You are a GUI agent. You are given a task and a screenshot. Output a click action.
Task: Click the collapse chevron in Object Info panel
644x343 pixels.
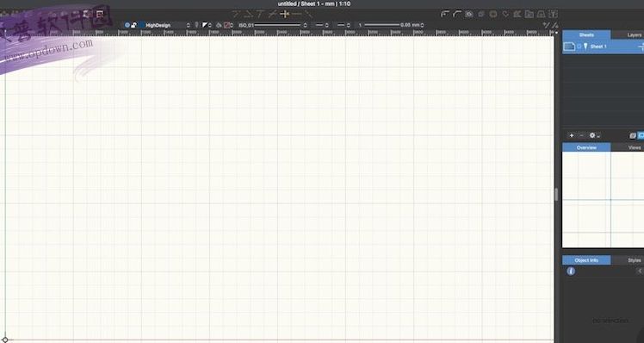point(640,271)
